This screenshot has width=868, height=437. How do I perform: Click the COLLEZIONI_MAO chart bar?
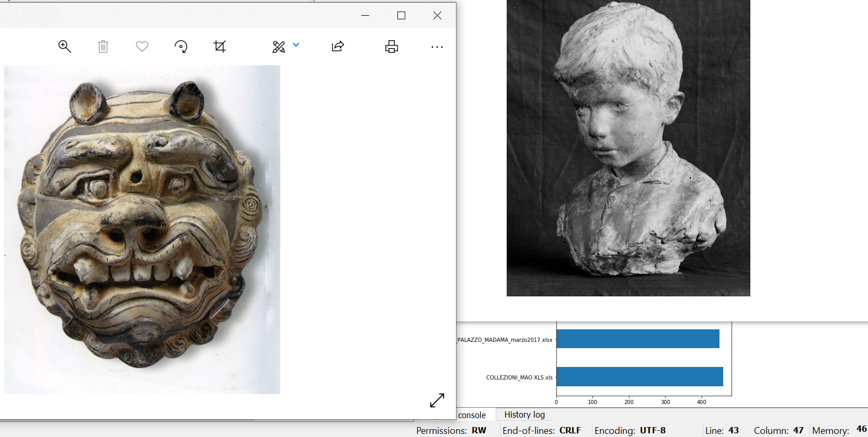point(639,376)
